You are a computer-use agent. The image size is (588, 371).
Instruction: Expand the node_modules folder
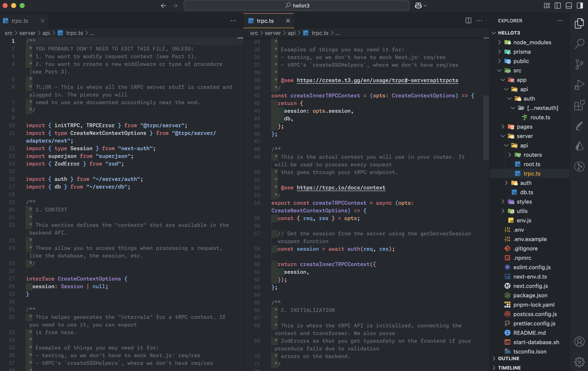tap(532, 42)
